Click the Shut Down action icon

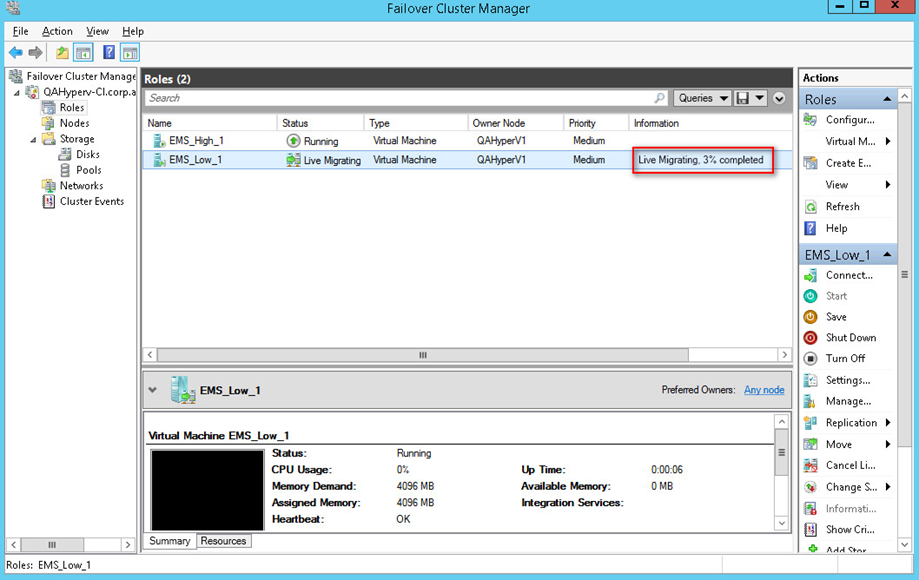point(811,338)
